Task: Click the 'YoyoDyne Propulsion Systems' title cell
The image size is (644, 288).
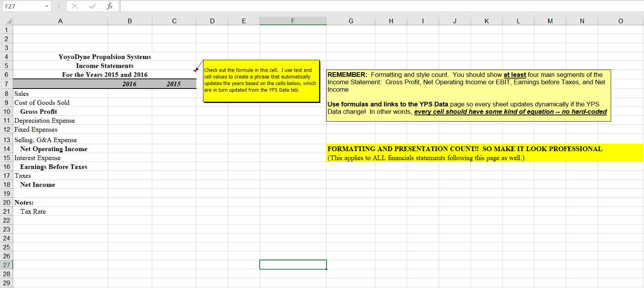Action: 105,57
